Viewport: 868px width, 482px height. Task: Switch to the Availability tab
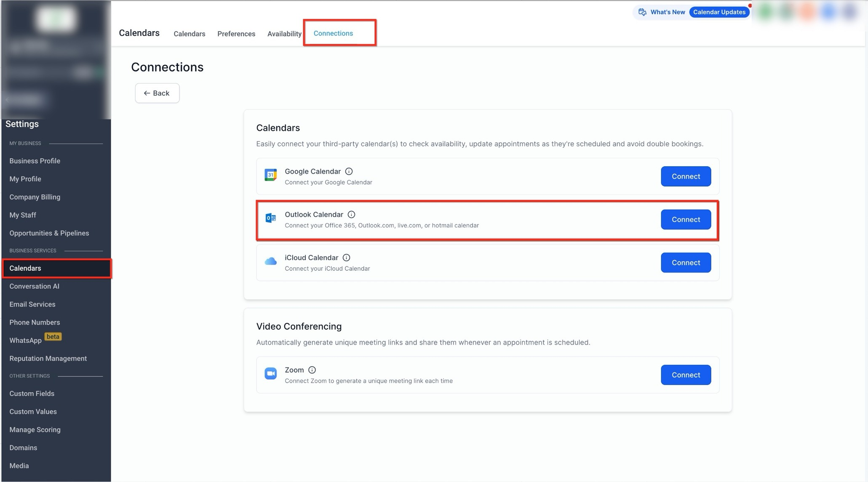click(284, 34)
